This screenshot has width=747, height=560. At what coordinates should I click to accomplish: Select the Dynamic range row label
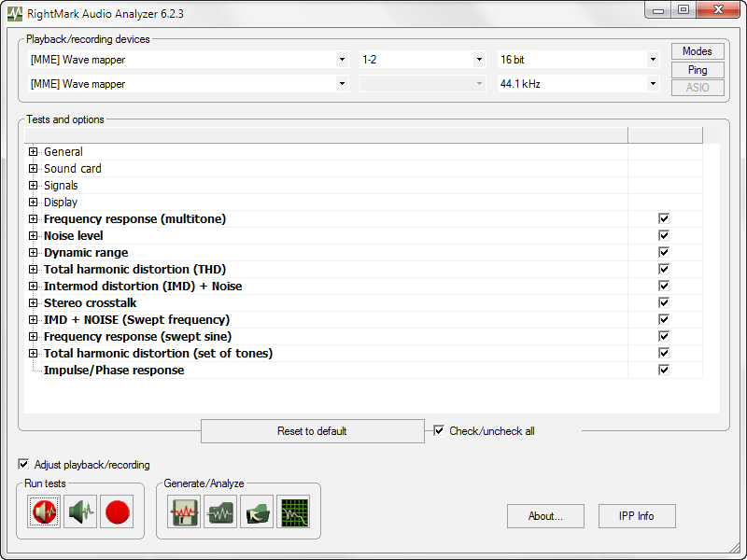point(86,252)
